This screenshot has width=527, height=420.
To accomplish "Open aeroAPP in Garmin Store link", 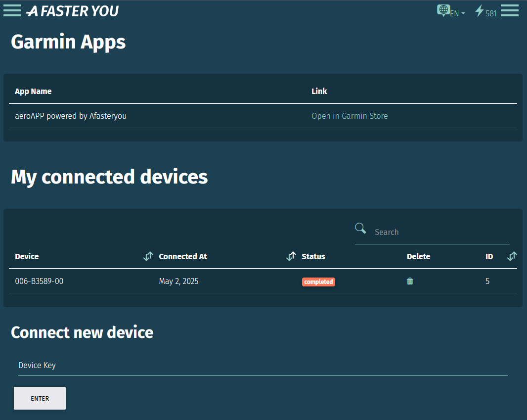I will [x=350, y=116].
